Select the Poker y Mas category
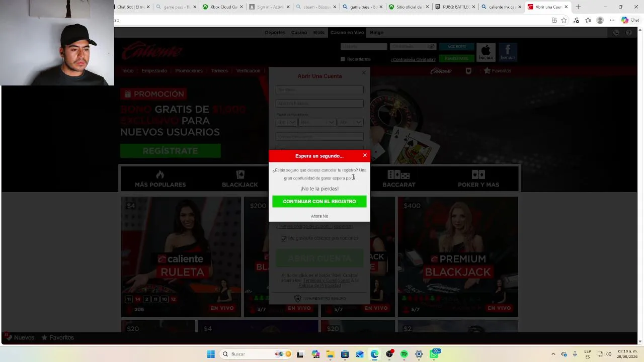Viewport: 644px width, 362px height. pos(478,179)
